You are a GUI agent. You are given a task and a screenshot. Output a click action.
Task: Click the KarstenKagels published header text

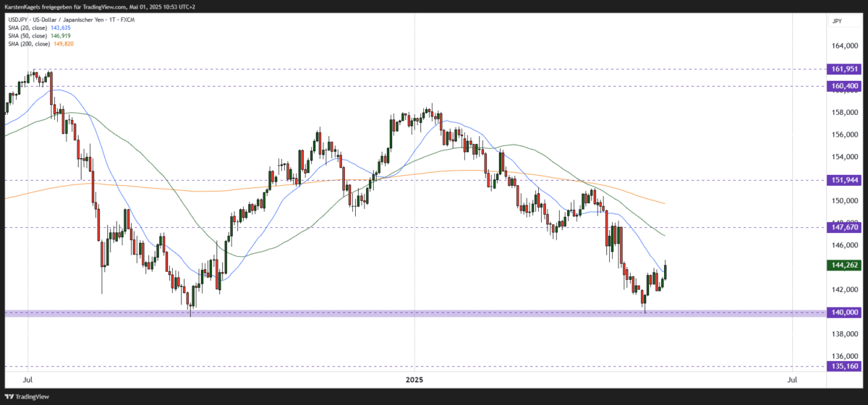pos(101,7)
